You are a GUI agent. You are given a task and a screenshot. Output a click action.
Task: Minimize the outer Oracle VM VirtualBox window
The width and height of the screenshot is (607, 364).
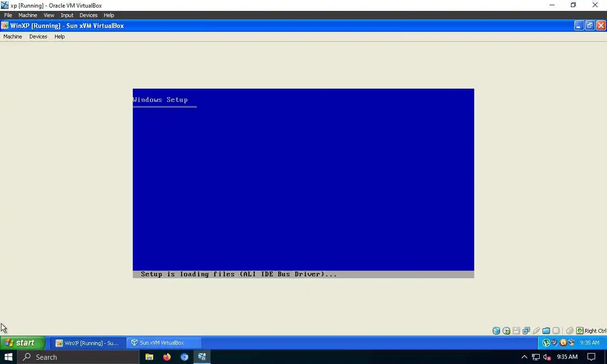[552, 5]
